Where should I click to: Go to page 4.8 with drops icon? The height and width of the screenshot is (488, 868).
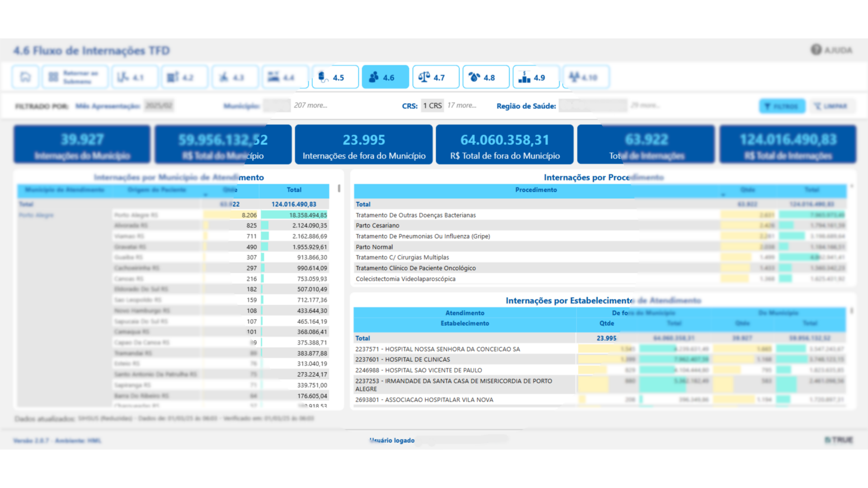486,77
